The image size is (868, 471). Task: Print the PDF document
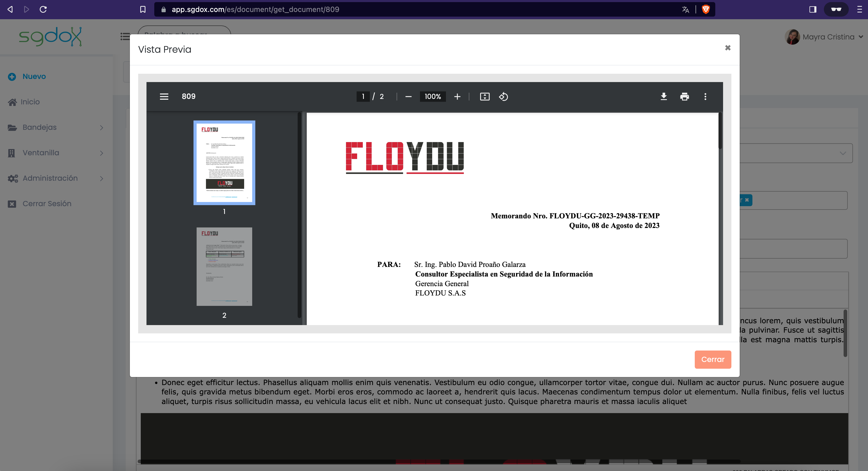[x=684, y=97]
